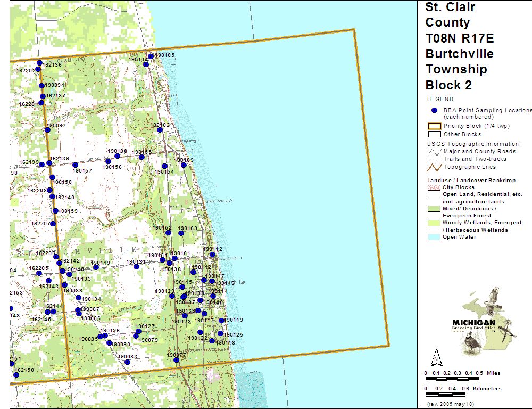The width and height of the screenshot is (532, 409).
Task: Click the Woody Wetlands legend swatch
Action: coord(434,223)
